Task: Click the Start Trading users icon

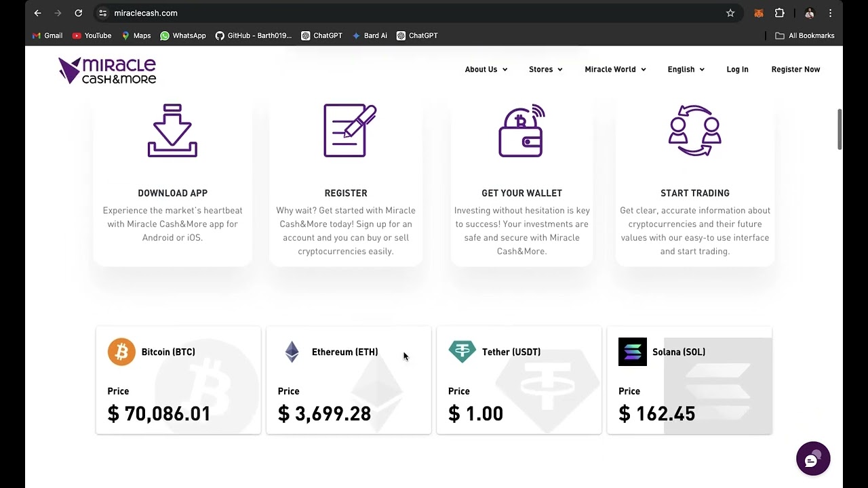Action: click(694, 130)
